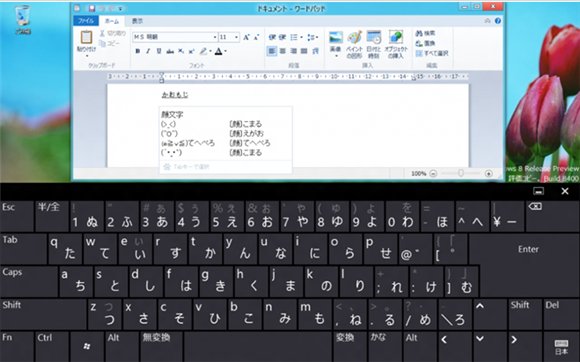The image size is (580, 362).
Task: Click the WordPad Help question-mark icon
Action: [x=498, y=21]
